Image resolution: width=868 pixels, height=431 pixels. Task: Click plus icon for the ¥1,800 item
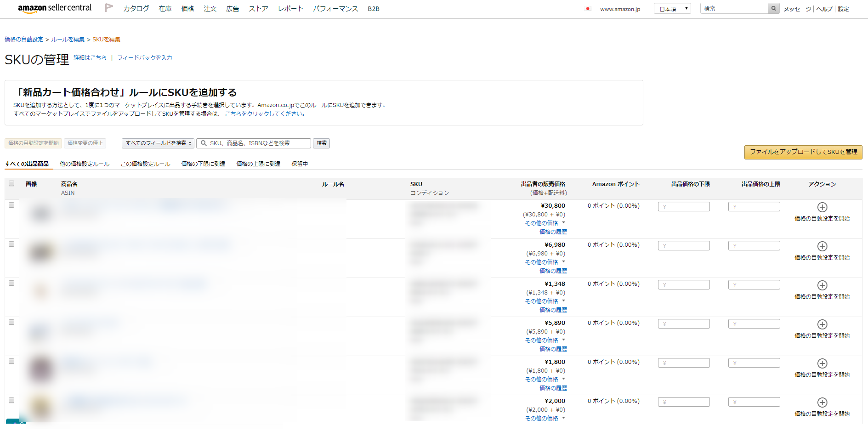(x=822, y=363)
